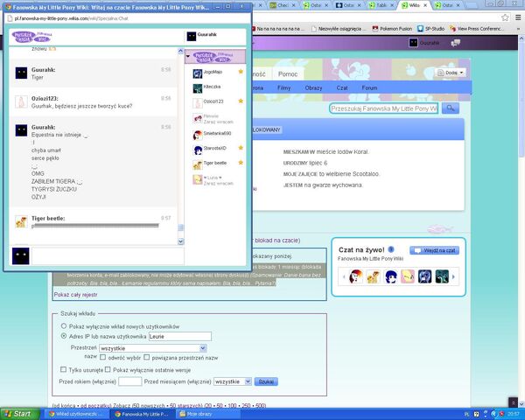Open Obrazy in wiki navigation
The height and width of the screenshot is (420, 525).
[x=313, y=88]
